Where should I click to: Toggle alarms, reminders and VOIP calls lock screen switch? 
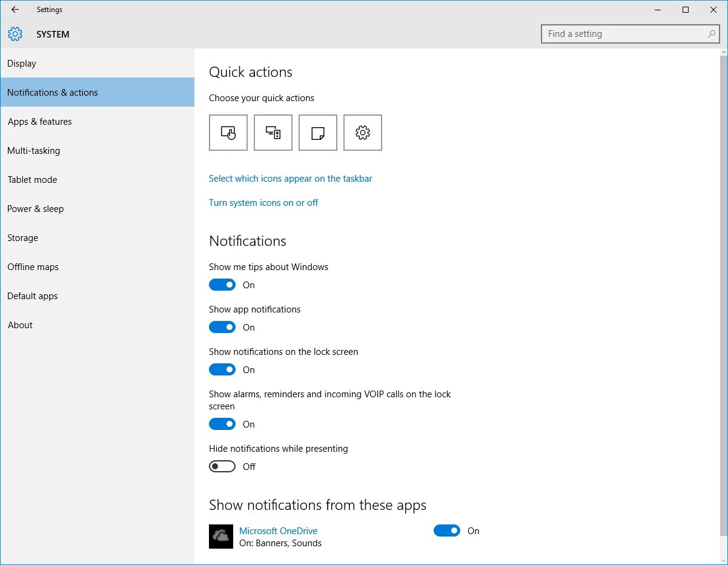pyautogui.click(x=222, y=424)
